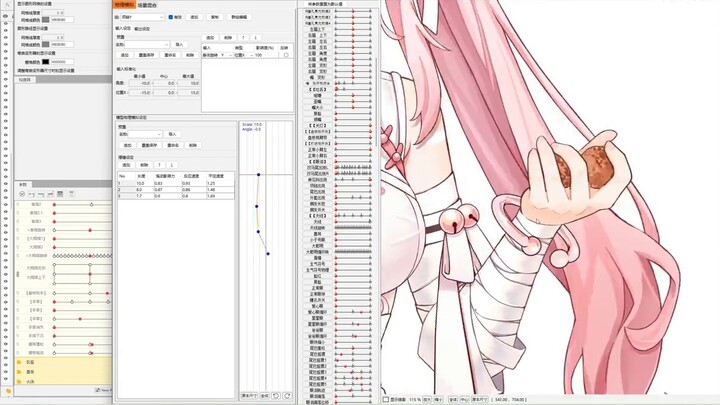The image size is (720, 405).
Task: Click 全体 under the pendulum preview
Action: (264, 395)
